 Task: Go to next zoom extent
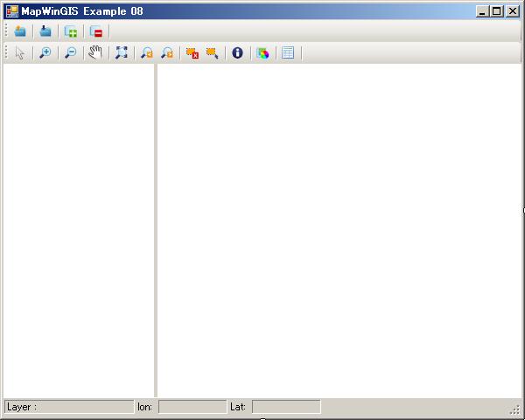point(166,52)
